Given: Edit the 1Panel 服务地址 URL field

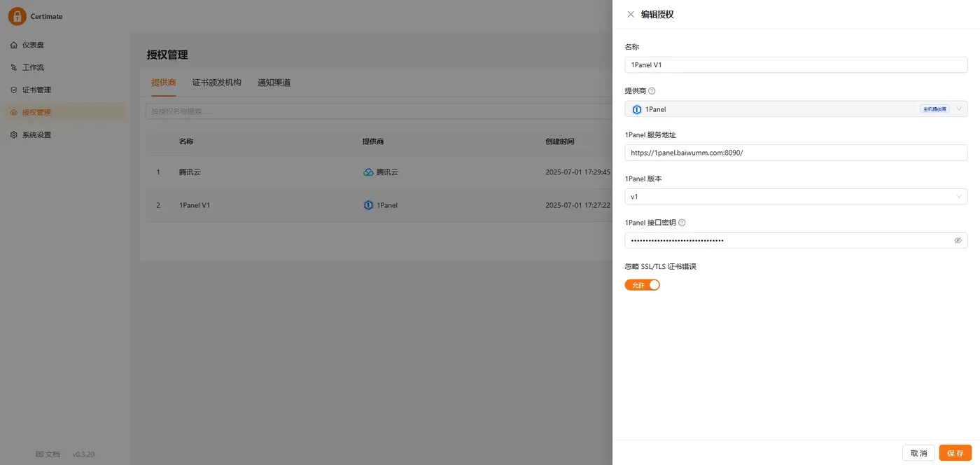Looking at the screenshot, I should tap(796, 153).
